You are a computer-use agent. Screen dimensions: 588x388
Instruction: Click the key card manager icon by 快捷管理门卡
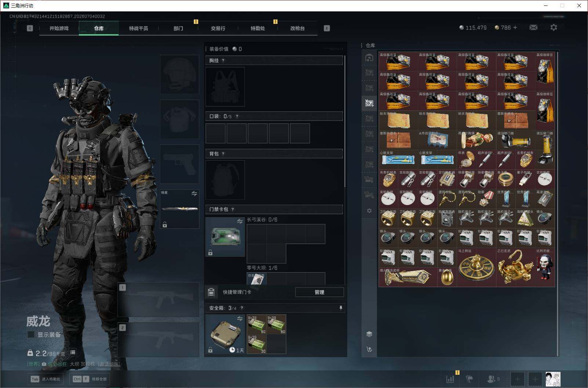tap(211, 292)
